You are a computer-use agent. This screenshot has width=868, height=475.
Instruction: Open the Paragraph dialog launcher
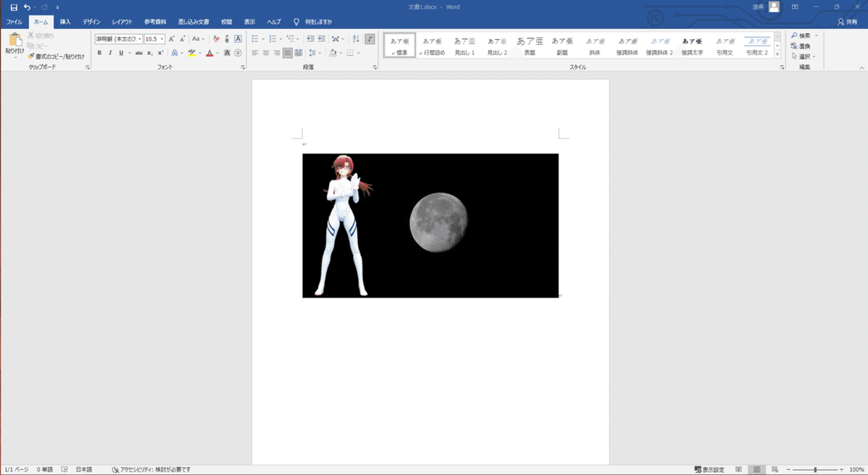click(375, 67)
